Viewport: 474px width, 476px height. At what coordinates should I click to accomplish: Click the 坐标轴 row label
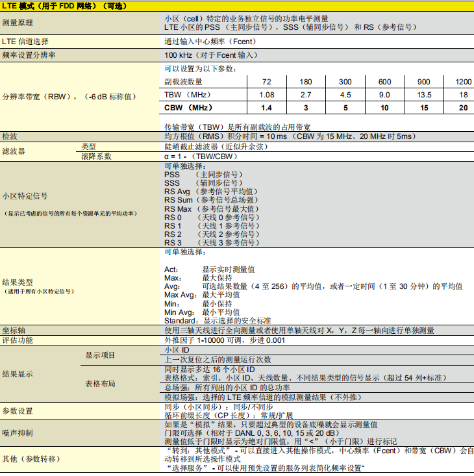[x=14, y=331]
